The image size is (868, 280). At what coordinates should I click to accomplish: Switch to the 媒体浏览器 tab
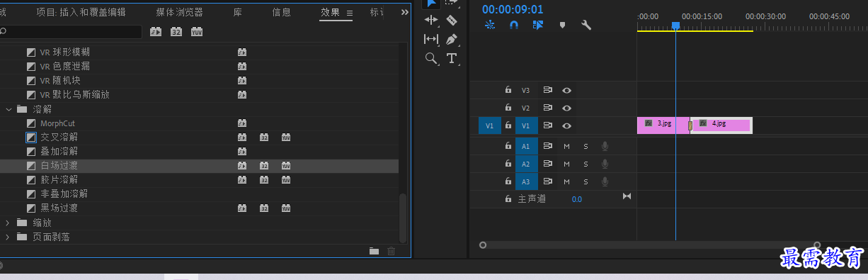[x=179, y=12]
